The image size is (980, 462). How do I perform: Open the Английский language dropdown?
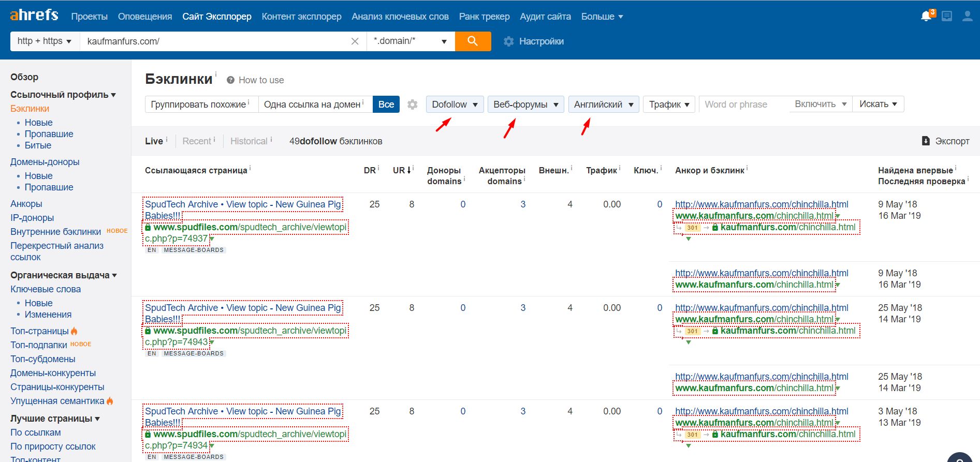604,105
